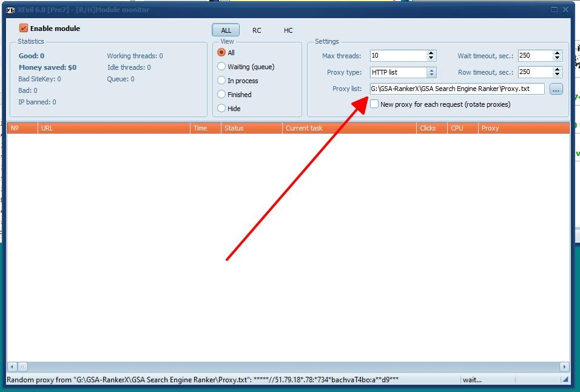Click the Proxy list path input field
This screenshot has width=580, height=392.
click(456, 89)
